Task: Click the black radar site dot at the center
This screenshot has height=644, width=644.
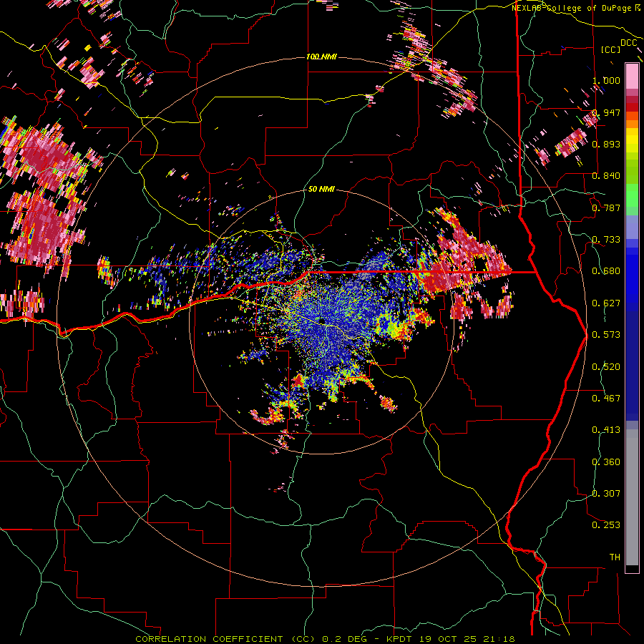Action: coord(323,321)
